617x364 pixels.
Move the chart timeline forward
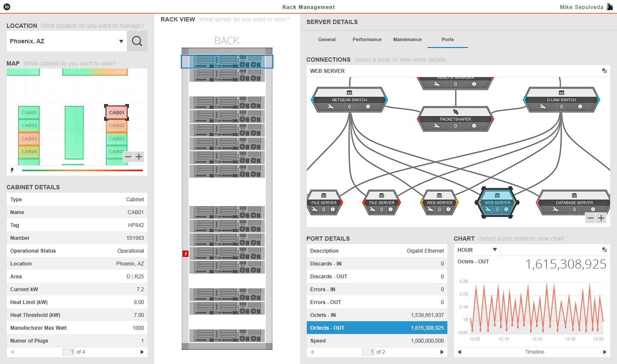tap(605, 352)
